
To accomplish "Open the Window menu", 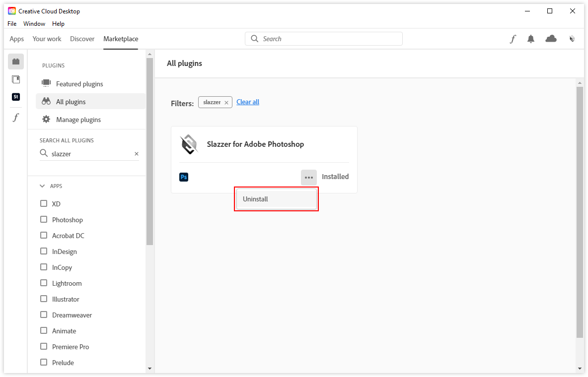I will pos(34,24).
